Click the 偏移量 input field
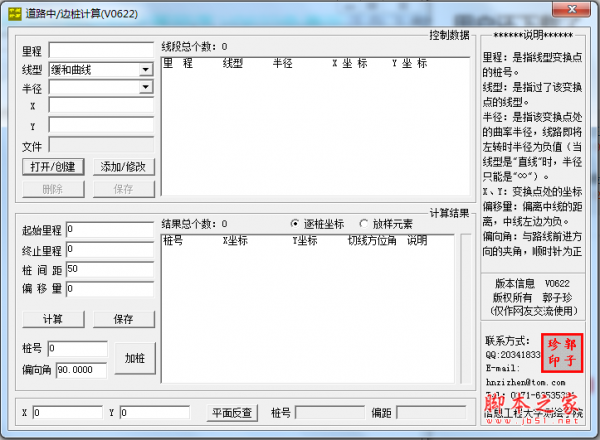 click(x=110, y=289)
